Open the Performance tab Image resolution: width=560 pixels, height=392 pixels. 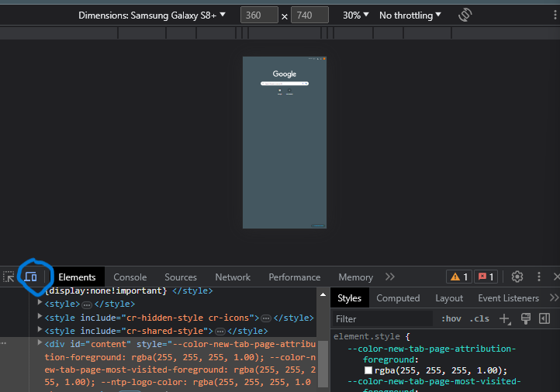click(295, 277)
